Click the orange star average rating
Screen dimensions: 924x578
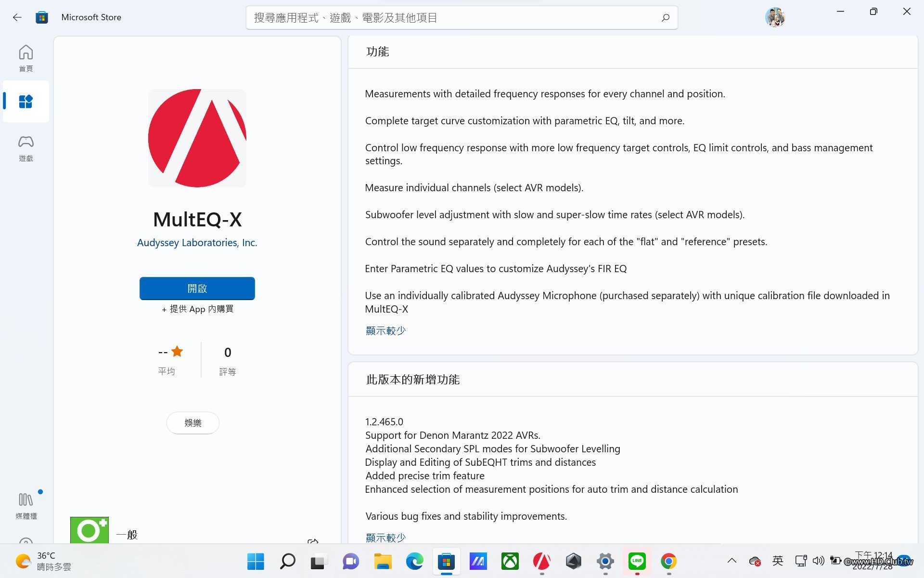click(177, 352)
